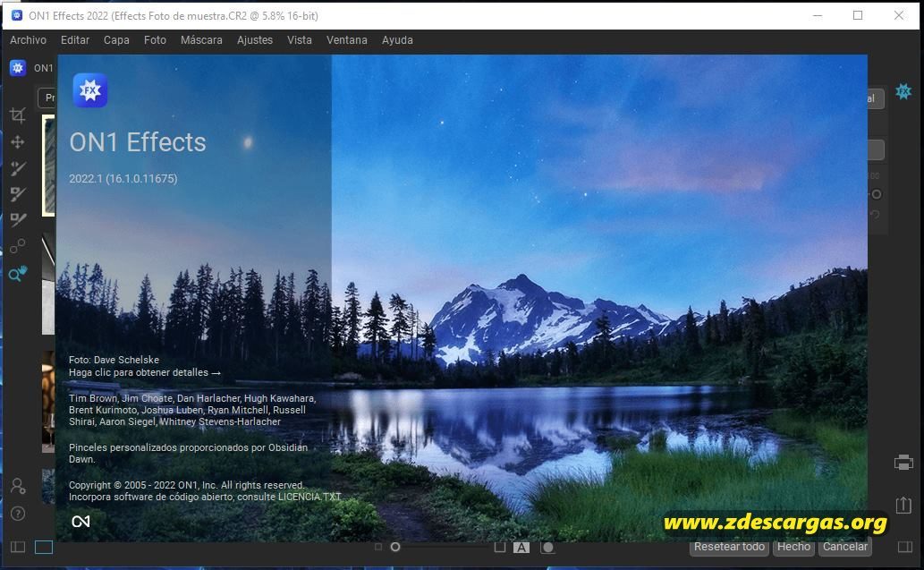This screenshot has height=570, width=924.
Task: Click the Effects FX module icon at right
Action: point(903,91)
